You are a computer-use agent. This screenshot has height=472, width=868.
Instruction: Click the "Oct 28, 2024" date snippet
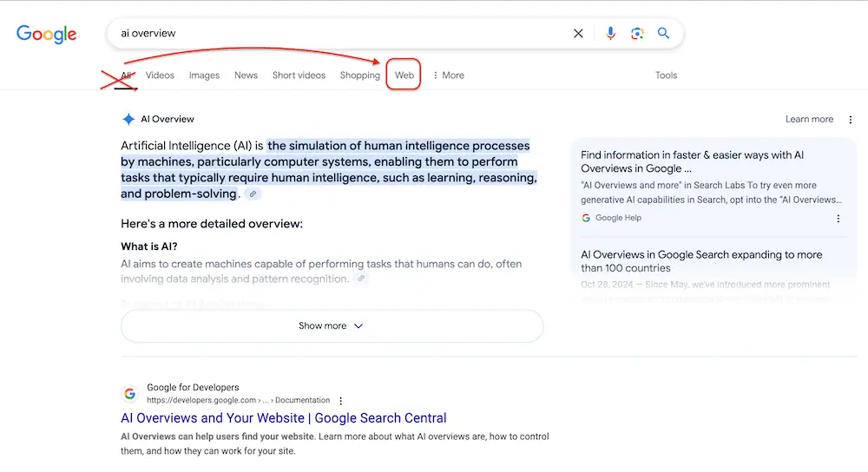coord(607,285)
